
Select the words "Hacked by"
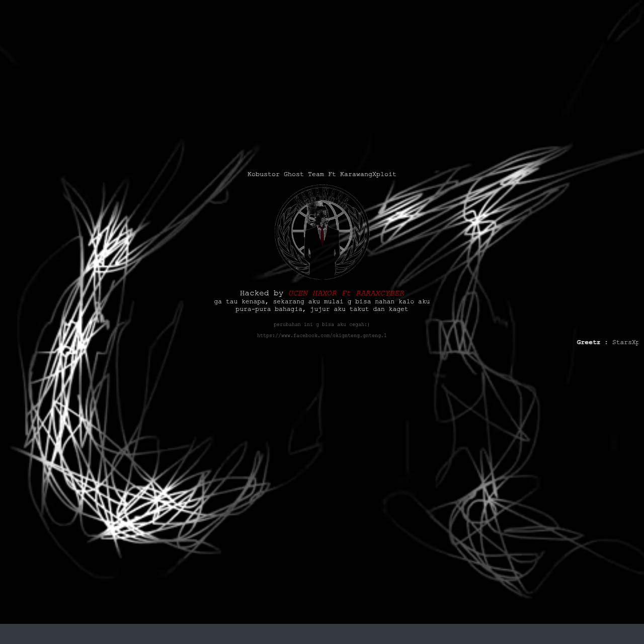262,293
